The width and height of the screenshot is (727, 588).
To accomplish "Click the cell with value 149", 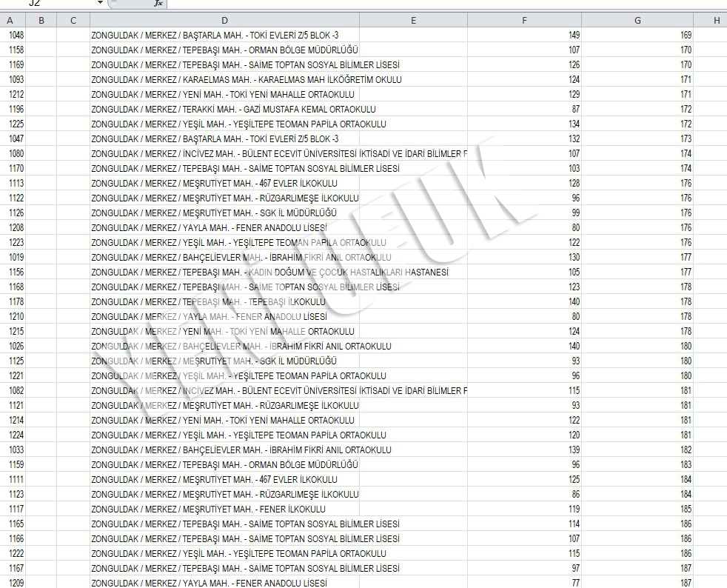I will [x=524, y=35].
